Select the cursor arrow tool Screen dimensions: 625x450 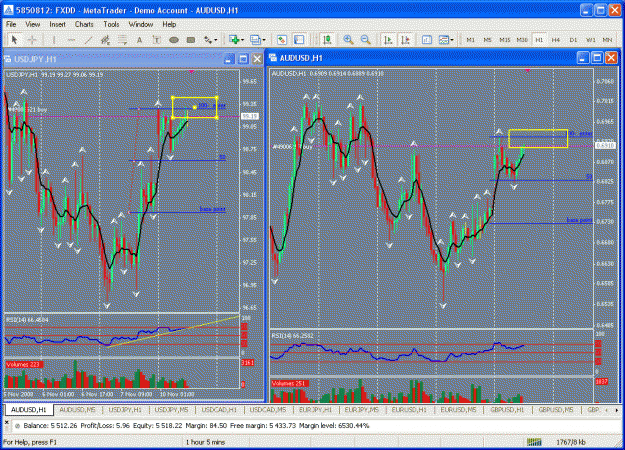click(x=14, y=39)
